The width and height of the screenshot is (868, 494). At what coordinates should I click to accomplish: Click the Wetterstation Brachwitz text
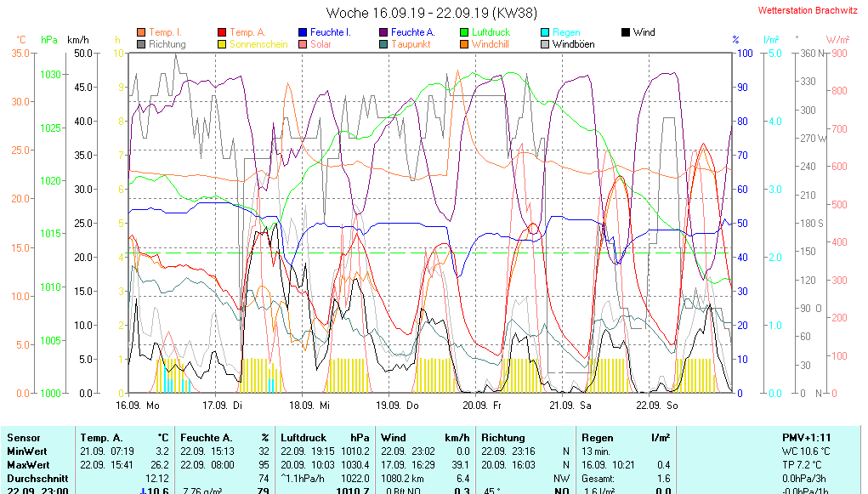tap(808, 11)
